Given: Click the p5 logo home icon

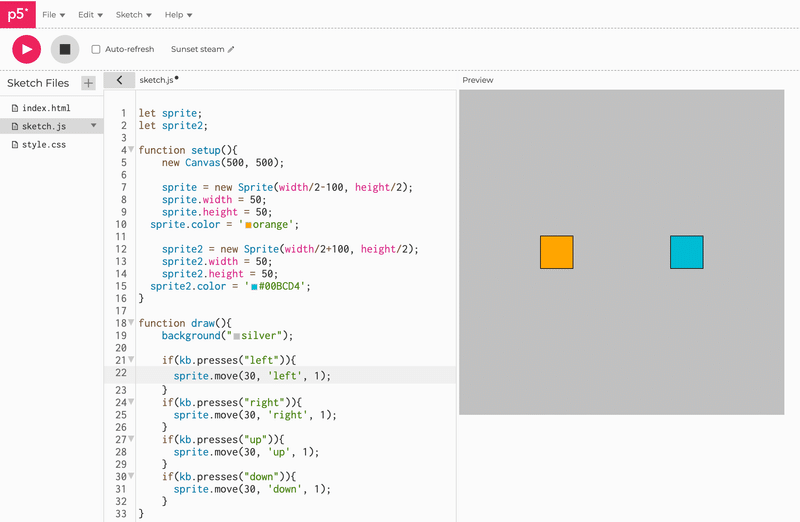Looking at the screenshot, I should click(18, 14).
